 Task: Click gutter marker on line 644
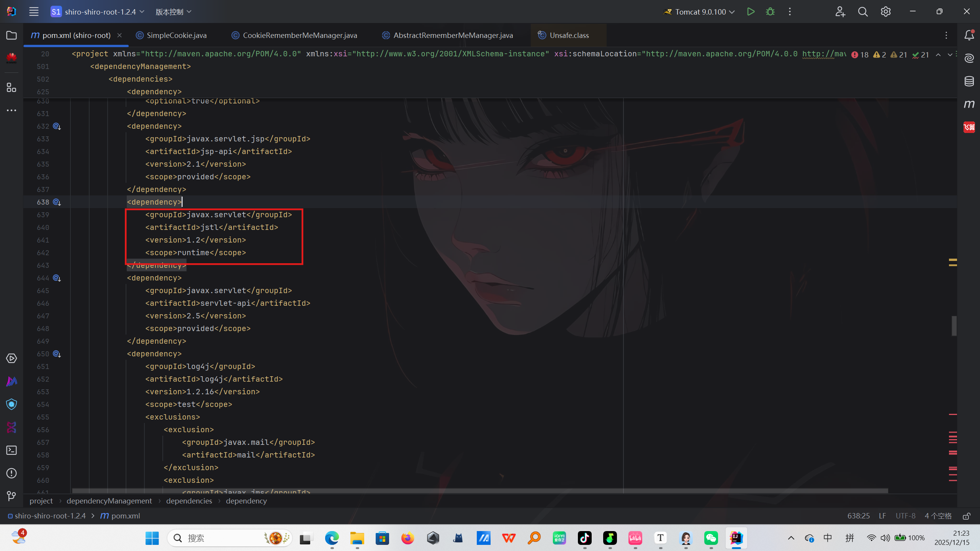pos(57,278)
